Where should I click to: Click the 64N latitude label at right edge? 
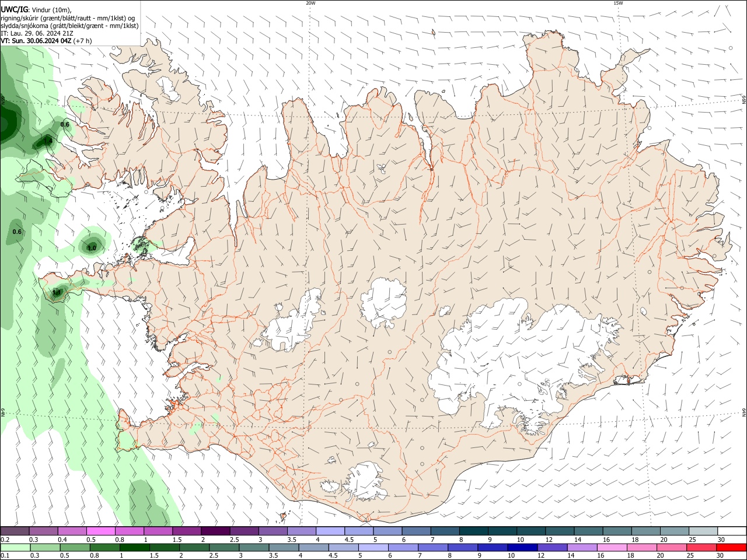(744, 412)
